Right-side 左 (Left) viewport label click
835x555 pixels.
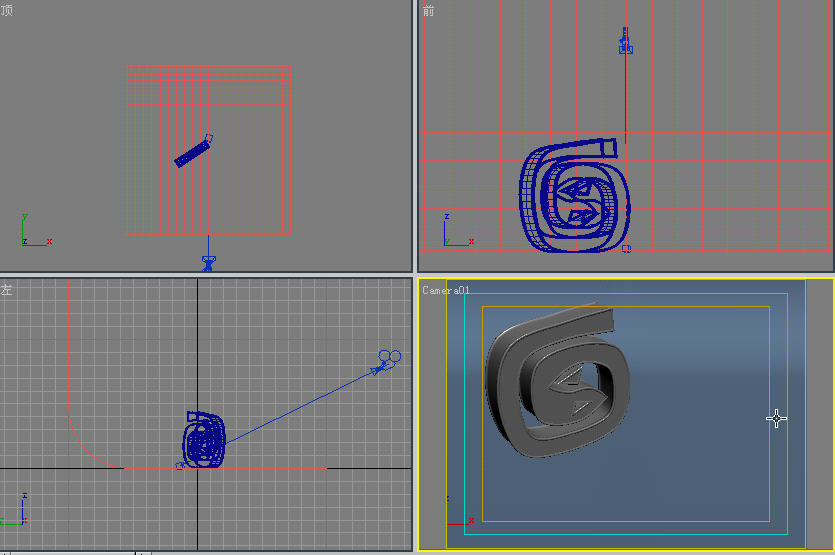(7, 290)
